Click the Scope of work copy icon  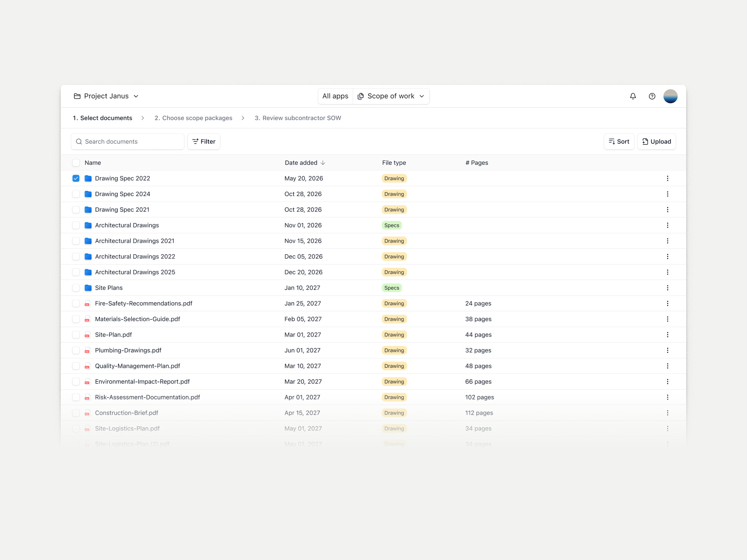(361, 96)
